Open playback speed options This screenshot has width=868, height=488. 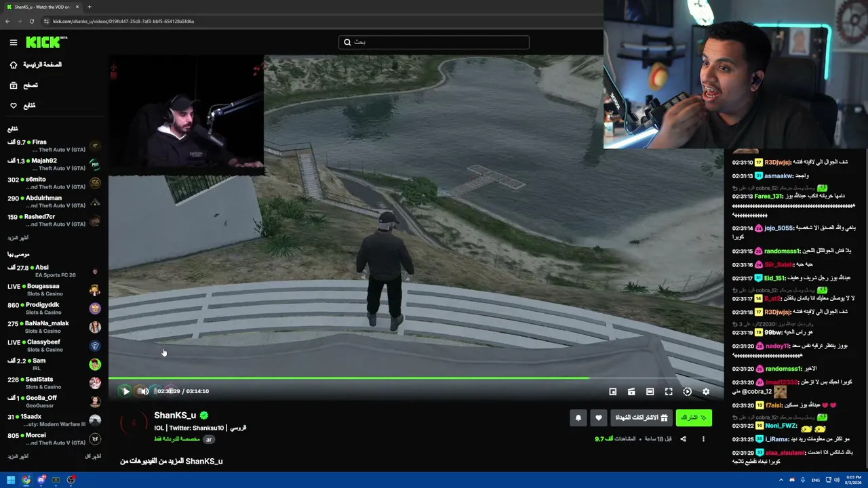[687, 392]
